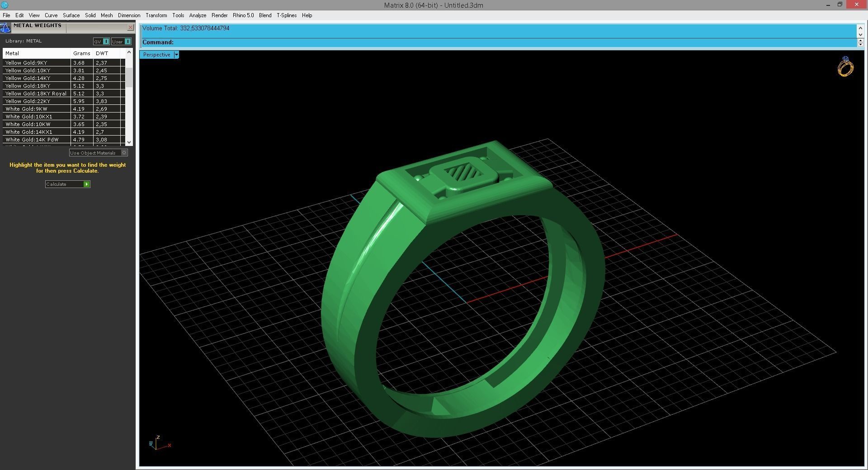
Task: Select the Yellow Gold:14KY row
Action: pos(64,78)
